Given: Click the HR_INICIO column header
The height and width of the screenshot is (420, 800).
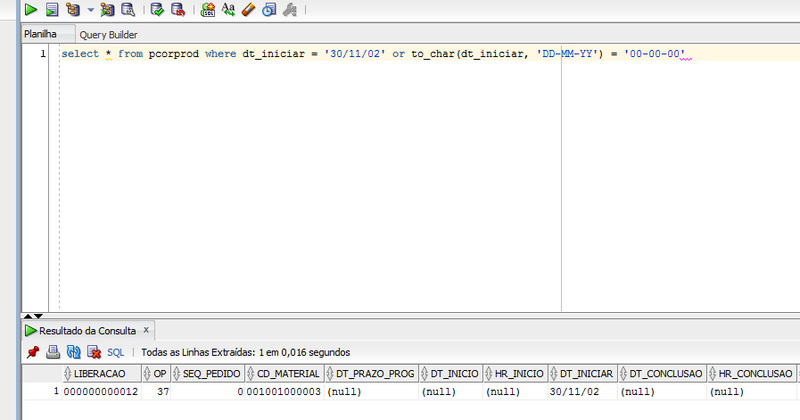Looking at the screenshot, I should (515, 374).
